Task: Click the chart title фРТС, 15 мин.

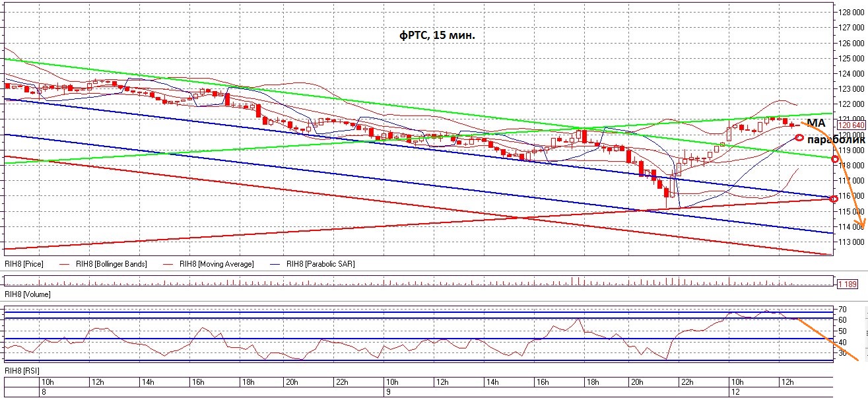Action: 437,36
